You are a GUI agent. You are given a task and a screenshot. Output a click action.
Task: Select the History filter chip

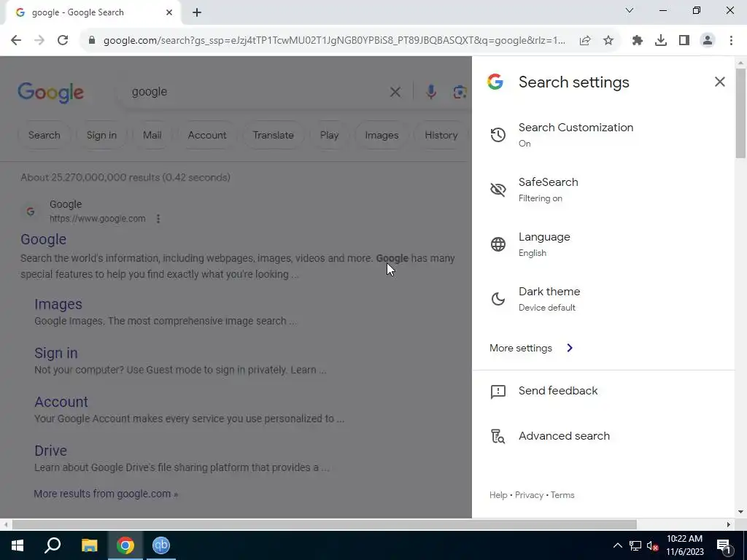(441, 135)
